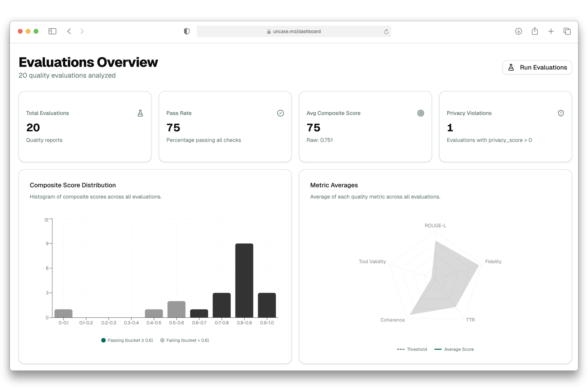Reload the page using refresh icon

click(386, 32)
